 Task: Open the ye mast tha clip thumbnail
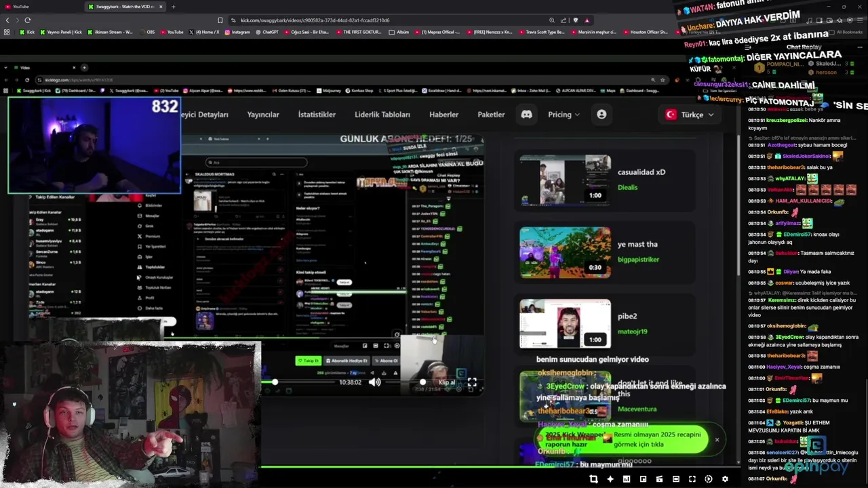click(565, 252)
